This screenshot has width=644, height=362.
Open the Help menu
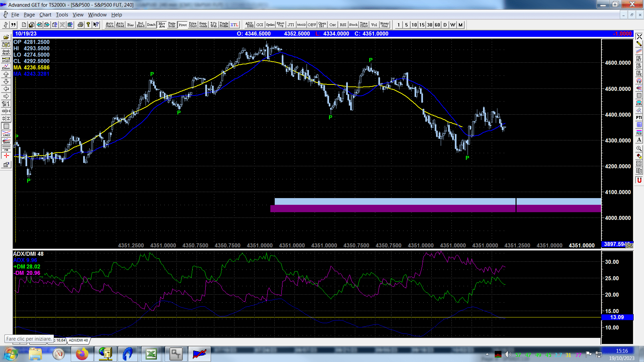[117, 15]
